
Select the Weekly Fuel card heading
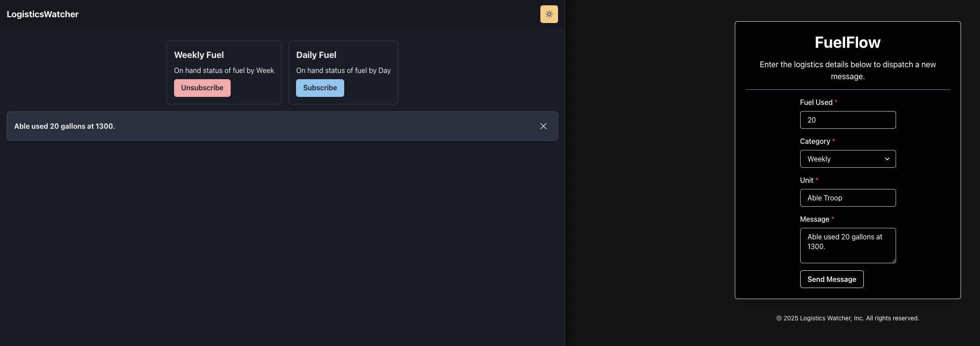[x=199, y=55]
